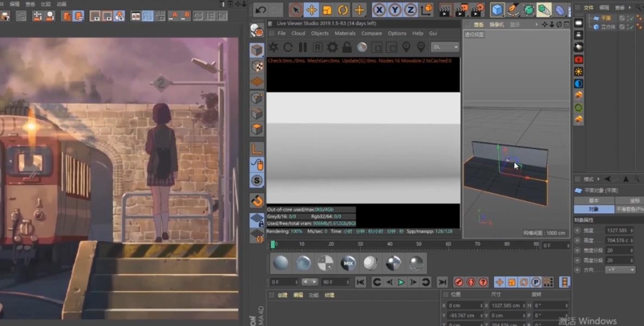Select the Texture mode checker icon

(257, 66)
